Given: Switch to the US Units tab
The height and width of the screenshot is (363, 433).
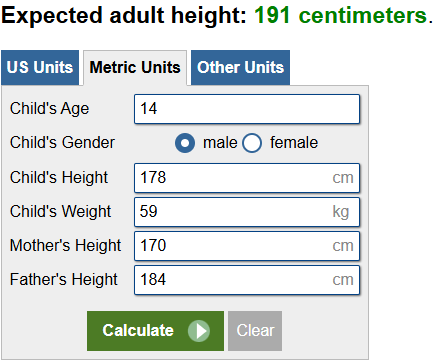Looking at the screenshot, I should 40,68.
